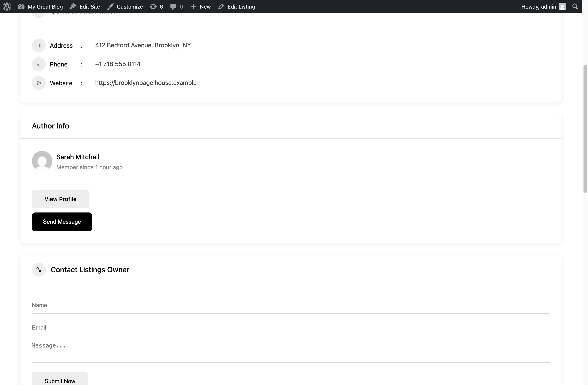
Task: Click the Member since 1 hour ago text
Action: [89, 167]
